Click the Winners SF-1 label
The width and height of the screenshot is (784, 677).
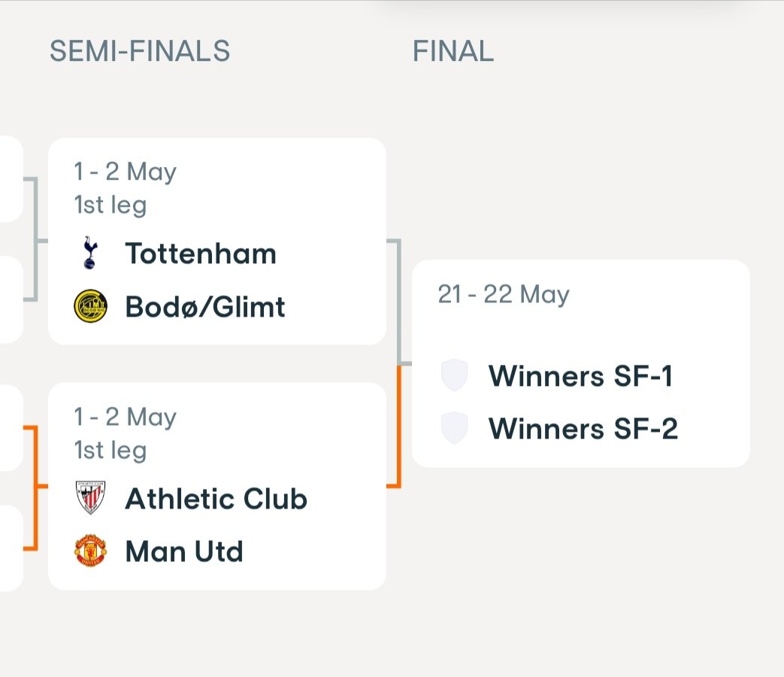(580, 376)
